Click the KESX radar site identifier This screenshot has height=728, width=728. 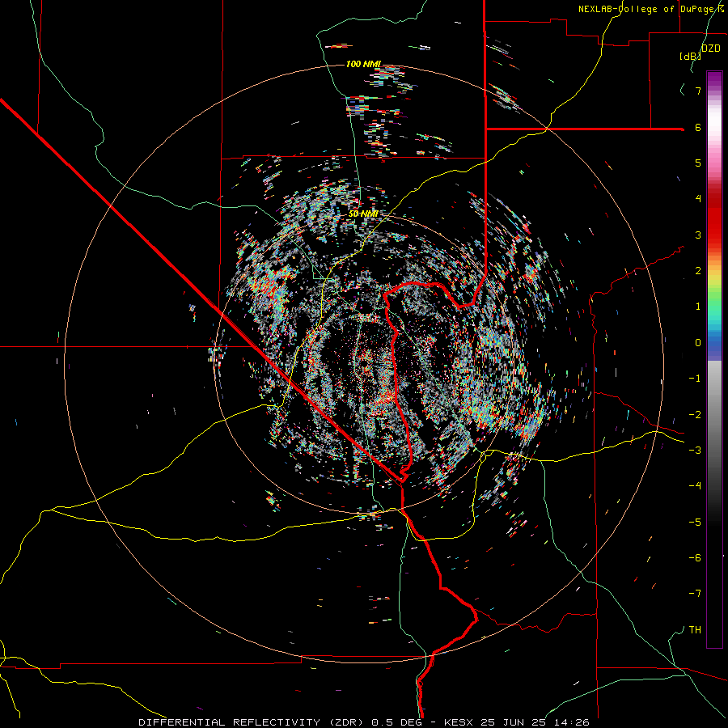pyautogui.click(x=459, y=722)
